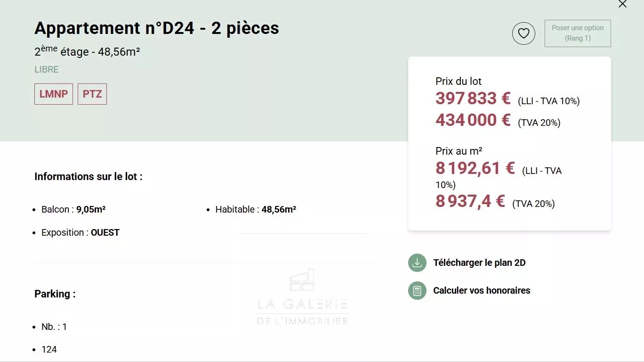Open the "Calculer vos honoraires" link
The image size is (644, 362).
[x=482, y=290]
